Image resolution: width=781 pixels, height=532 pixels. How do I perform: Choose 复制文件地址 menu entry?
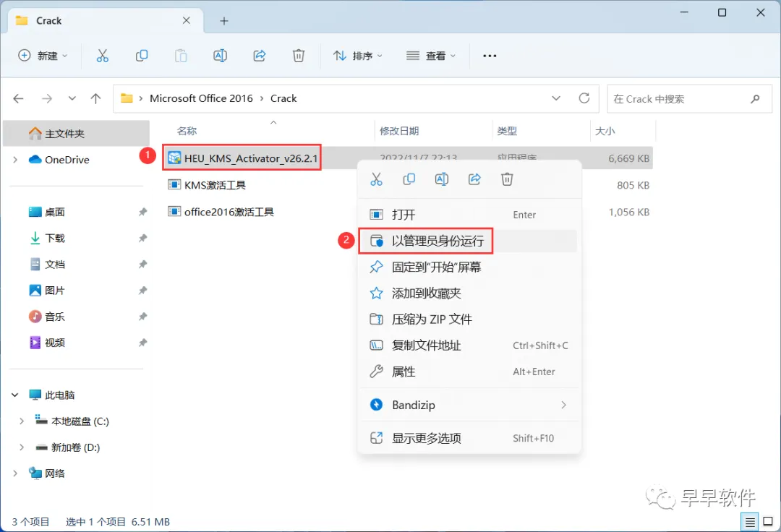point(469,346)
